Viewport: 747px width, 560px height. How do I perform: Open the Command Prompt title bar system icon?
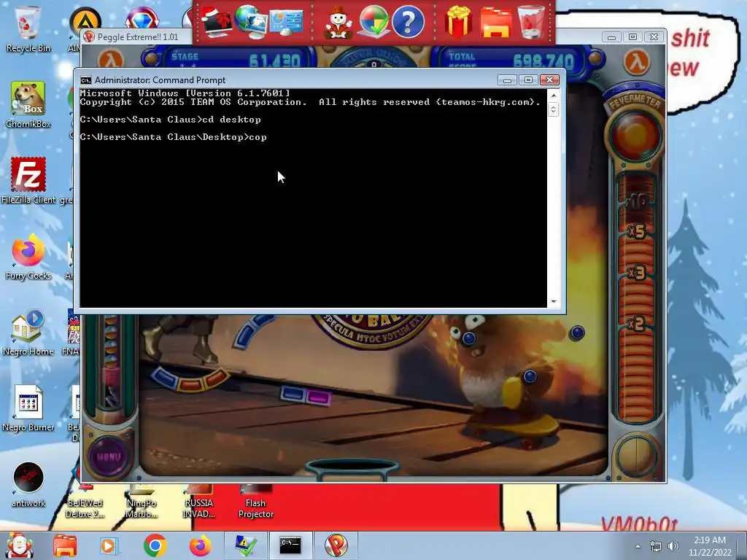click(86, 80)
